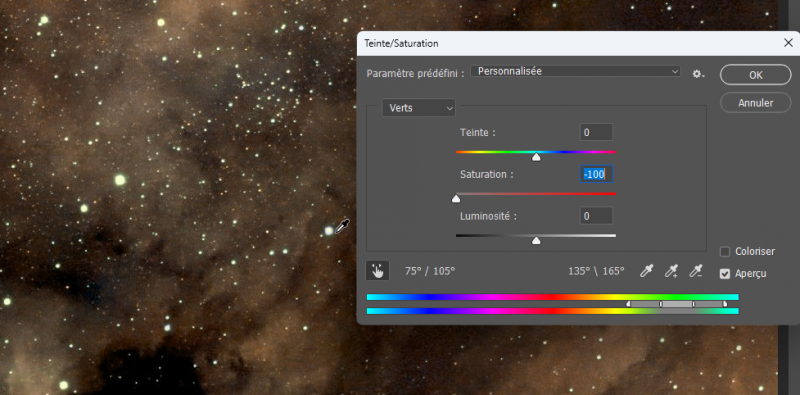Screen dimensions: 800x395
Task: Select the subtract-from-sample eyedropper tool
Action: coord(696,271)
